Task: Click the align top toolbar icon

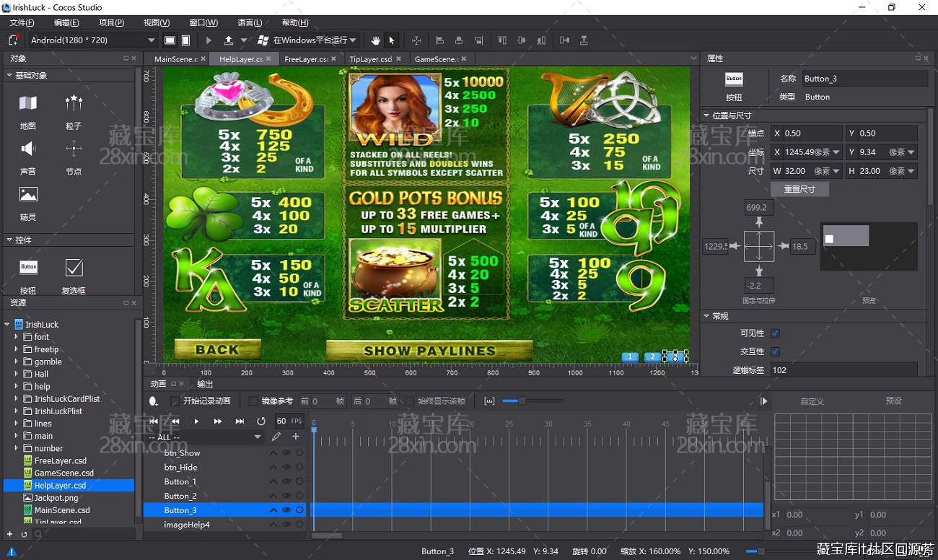Action: [502, 40]
